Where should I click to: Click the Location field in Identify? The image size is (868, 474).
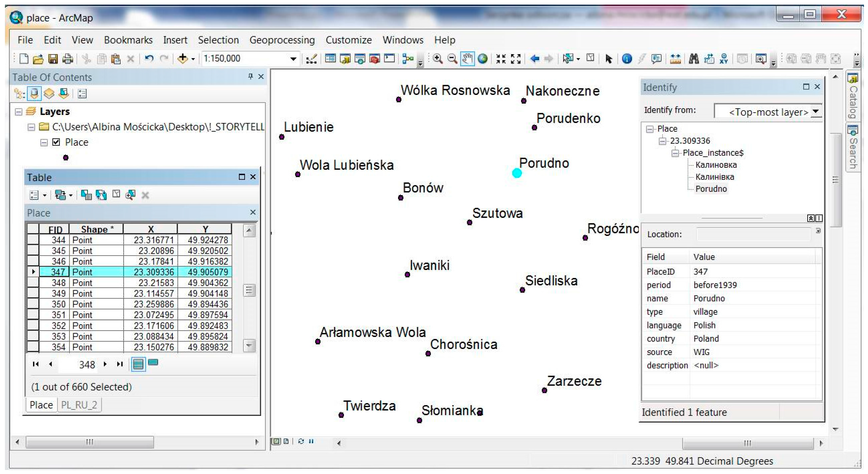pyautogui.click(x=753, y=234)
